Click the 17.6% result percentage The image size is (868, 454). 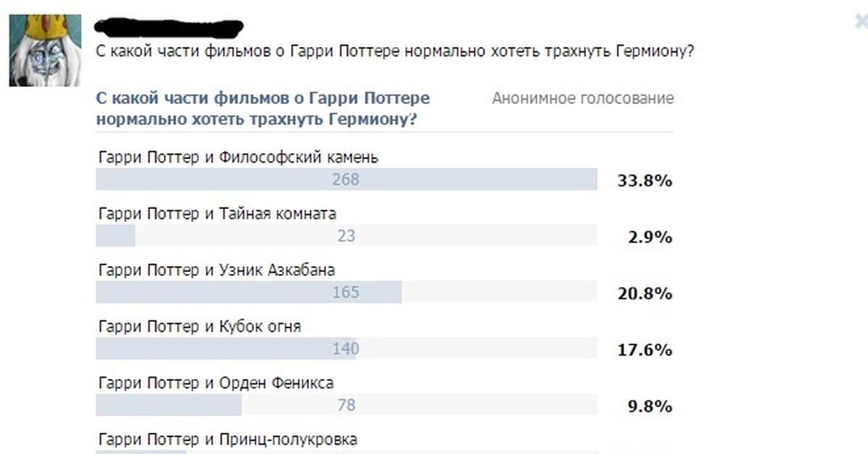644,350
